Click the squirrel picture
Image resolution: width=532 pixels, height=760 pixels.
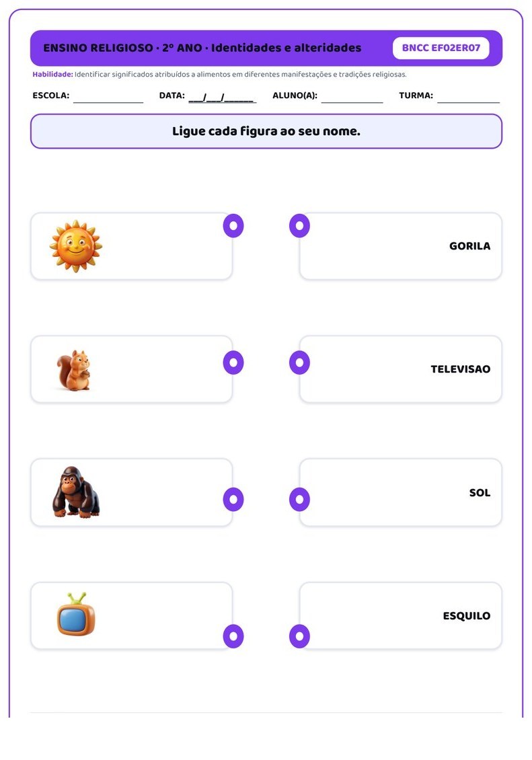coord(74,370)
